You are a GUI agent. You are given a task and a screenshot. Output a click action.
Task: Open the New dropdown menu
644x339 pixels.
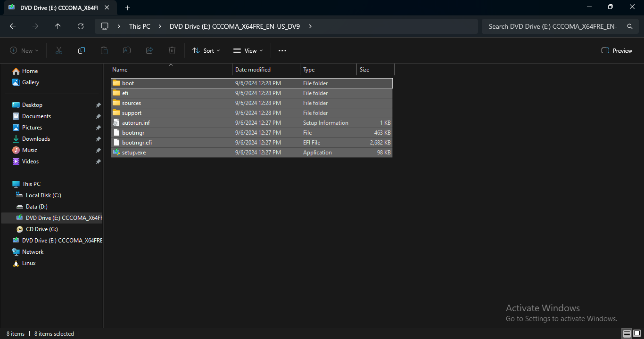point(24,50)
